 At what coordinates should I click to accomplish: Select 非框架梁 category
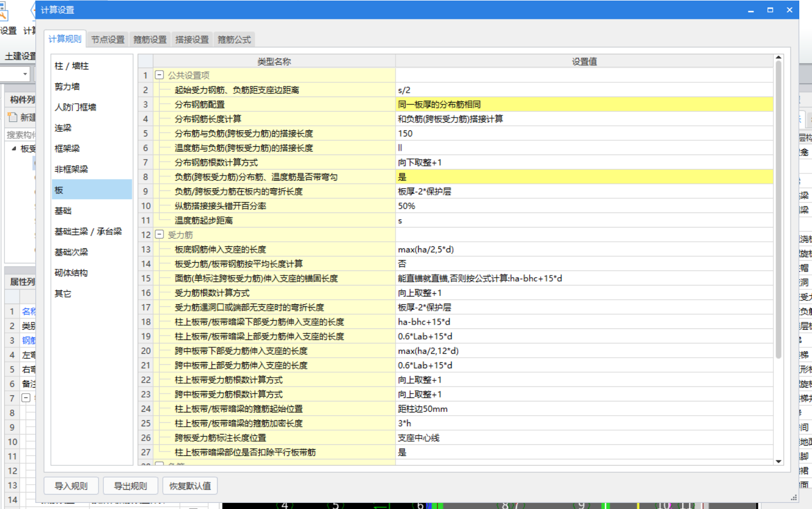92,169
